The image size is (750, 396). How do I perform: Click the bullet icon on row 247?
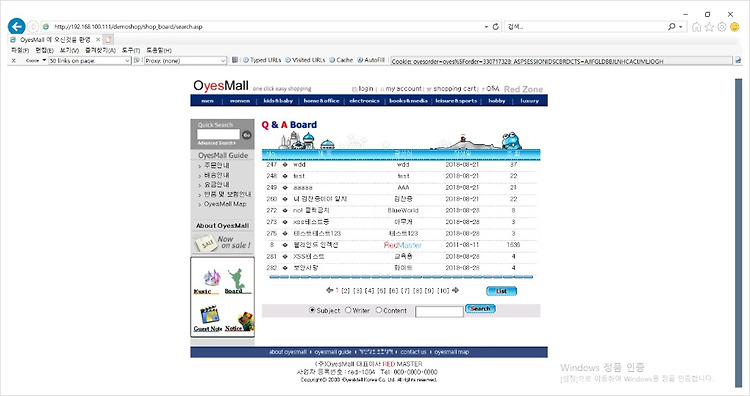pyautogui.click(x=285, y=165)
